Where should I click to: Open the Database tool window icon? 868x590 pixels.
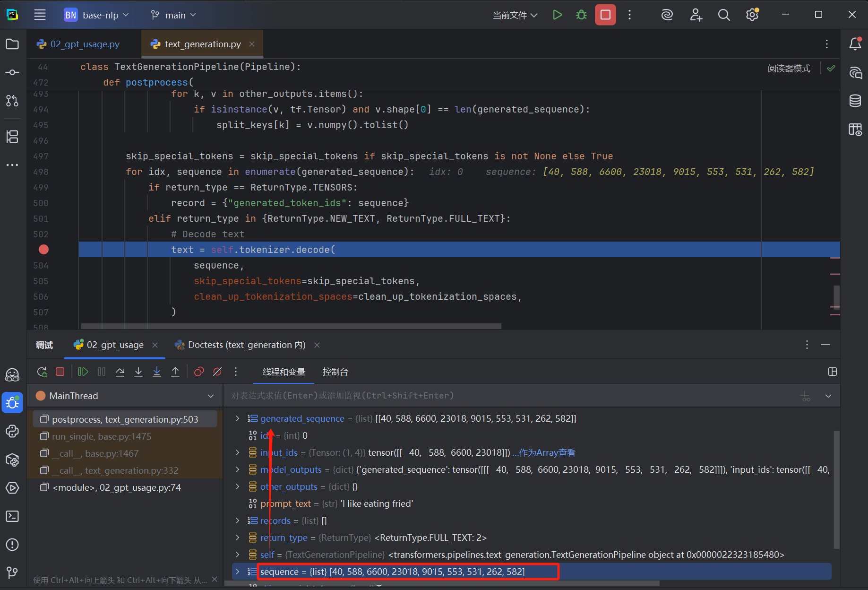point(855,101)
